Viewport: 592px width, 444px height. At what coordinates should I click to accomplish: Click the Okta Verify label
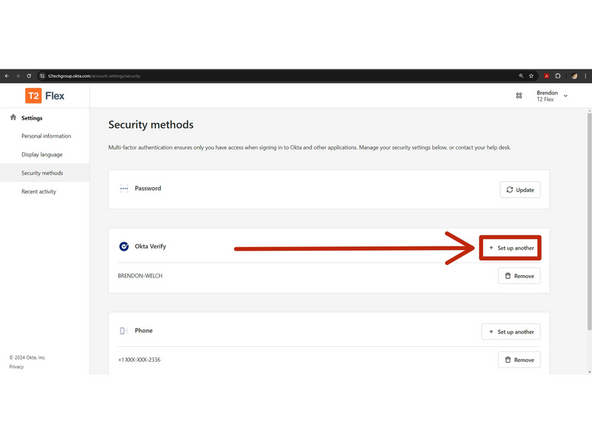pyautogui.click(x=150, y=247)
